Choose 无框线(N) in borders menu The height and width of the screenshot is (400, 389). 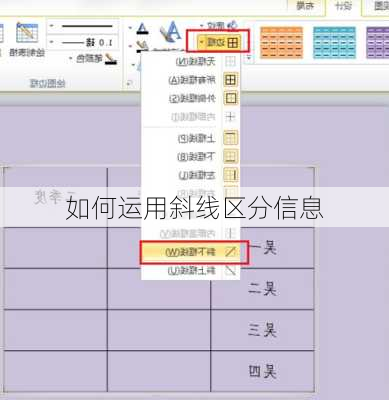point(191,61)
